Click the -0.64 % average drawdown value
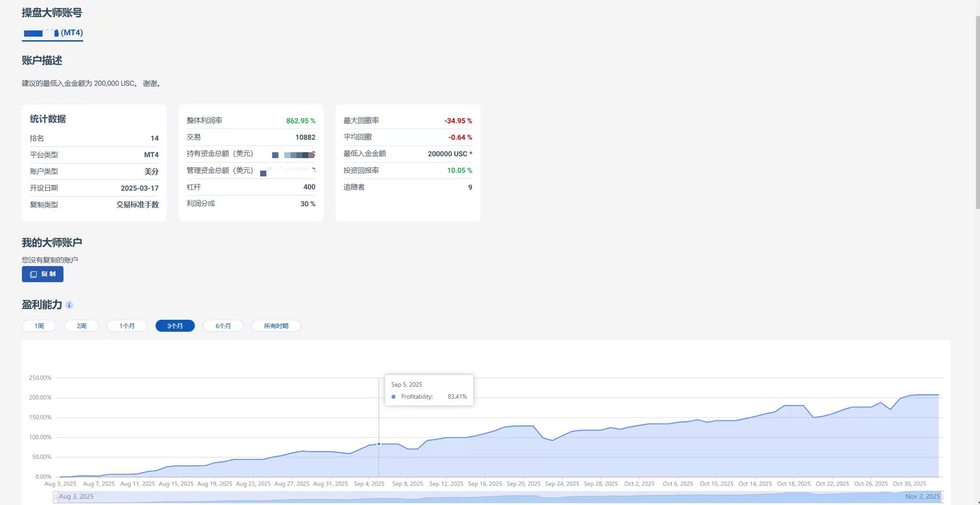980x505 pixels. [460, 137]
